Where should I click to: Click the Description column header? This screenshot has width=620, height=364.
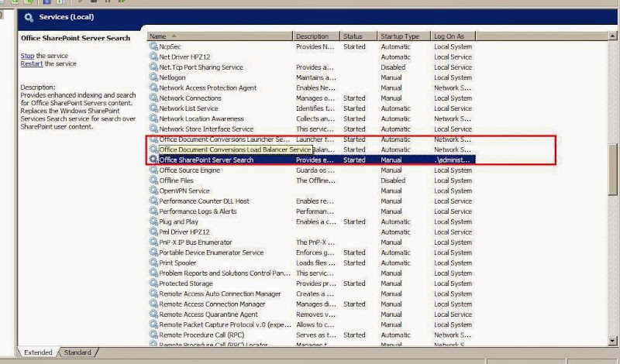click(316, 36)
